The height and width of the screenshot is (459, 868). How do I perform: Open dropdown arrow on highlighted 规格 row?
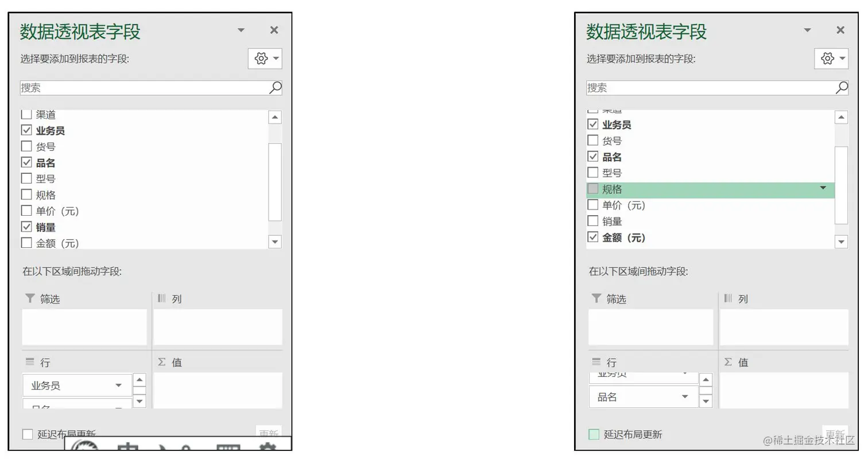point(823,188)
